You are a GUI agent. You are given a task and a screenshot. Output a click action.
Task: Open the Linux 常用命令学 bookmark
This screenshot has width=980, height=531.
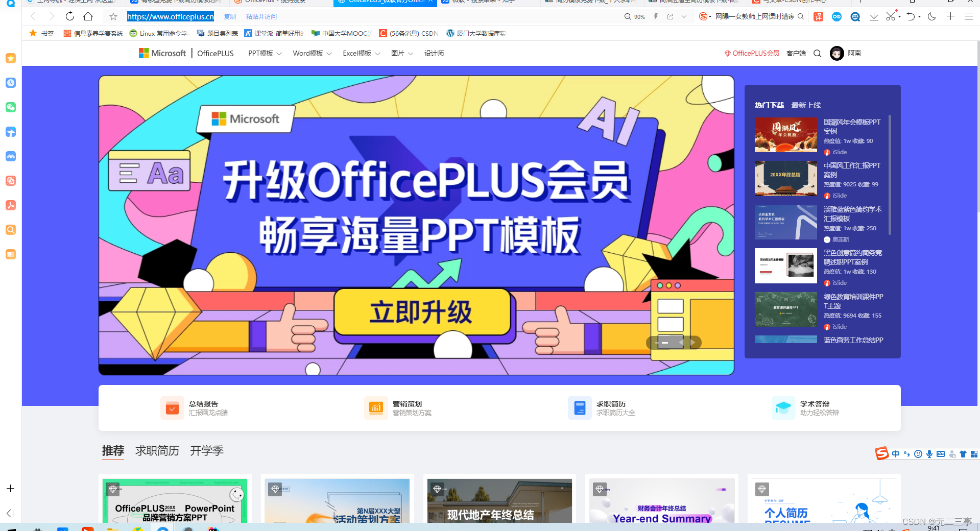(x=159, y=33)
